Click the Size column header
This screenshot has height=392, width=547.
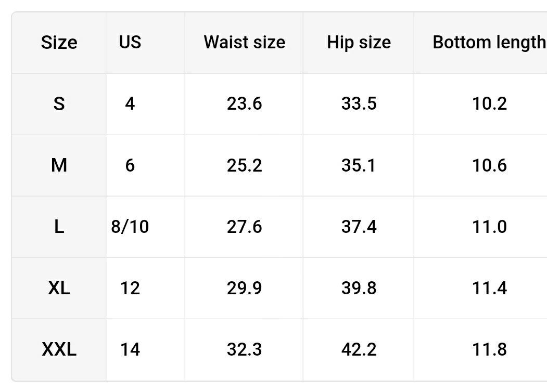[59, 42]
